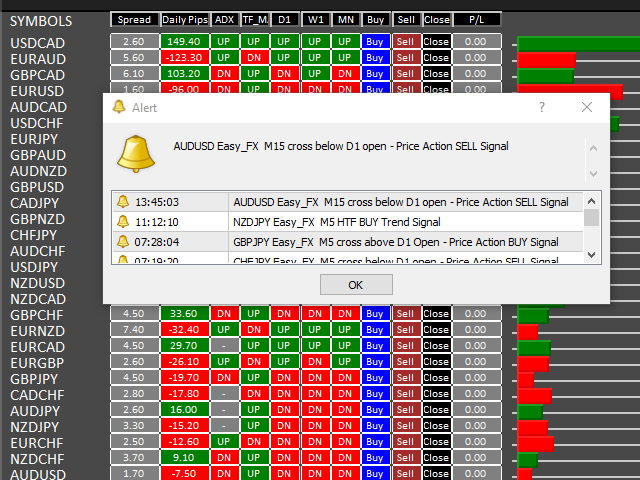This screenshot has height=480, width=640.
Task: Click the red strength bar for EURAUD
Action: pyautogui.click(x=547, y=60)
